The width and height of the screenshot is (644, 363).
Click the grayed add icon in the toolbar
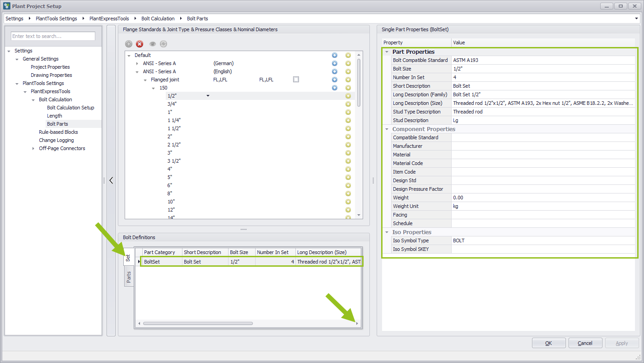[x=129, y=44]
